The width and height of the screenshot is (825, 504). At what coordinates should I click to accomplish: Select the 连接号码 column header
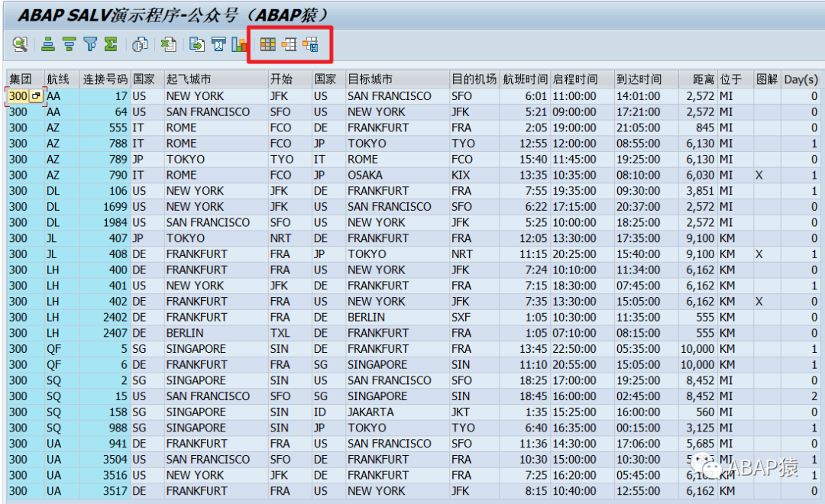(x=105, y=79)
